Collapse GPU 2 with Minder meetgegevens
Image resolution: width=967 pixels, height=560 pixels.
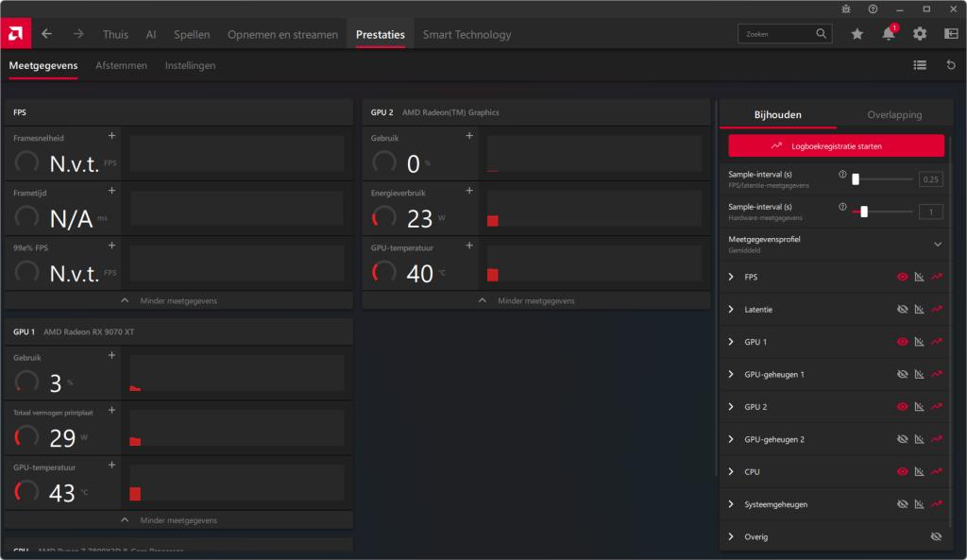[535, 300]
